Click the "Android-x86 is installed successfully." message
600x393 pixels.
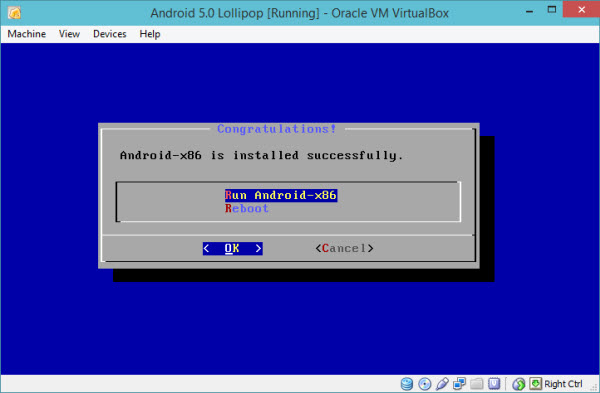click(x=261, y=155)
